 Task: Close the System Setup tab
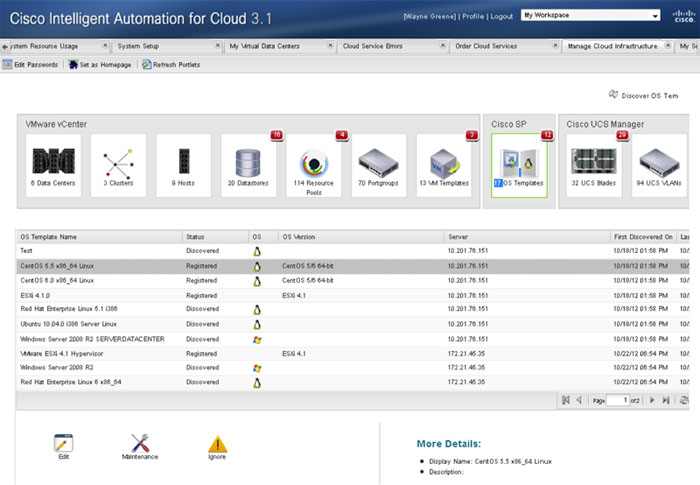click(218, 45)
